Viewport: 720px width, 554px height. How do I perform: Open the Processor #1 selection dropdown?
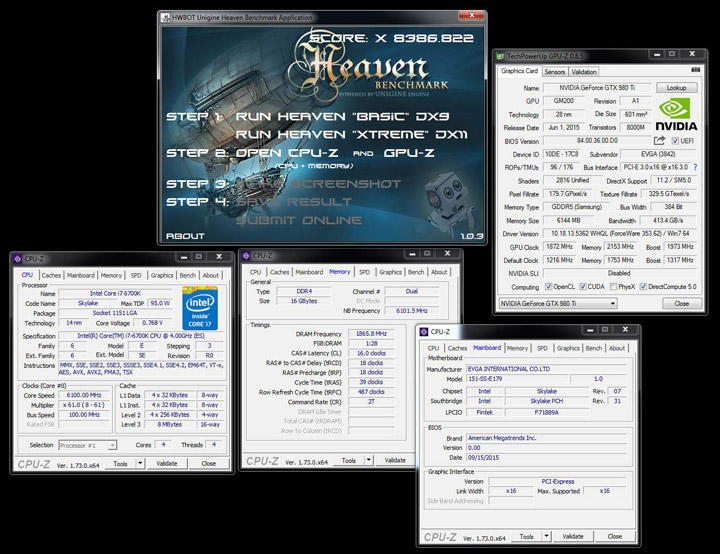click(88, 445)
